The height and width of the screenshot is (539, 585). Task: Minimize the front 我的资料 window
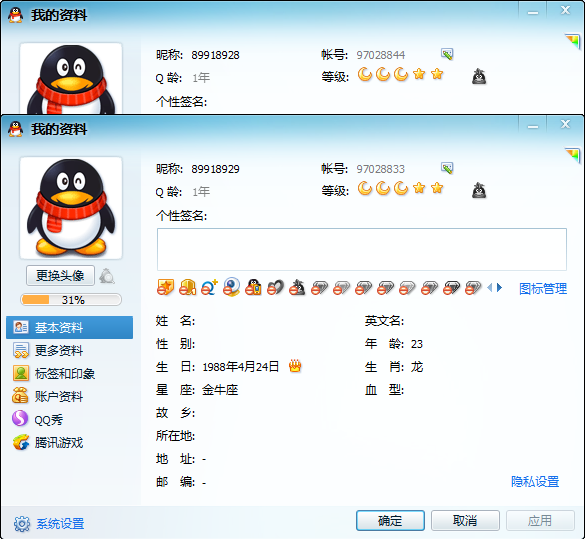(533, 126)
